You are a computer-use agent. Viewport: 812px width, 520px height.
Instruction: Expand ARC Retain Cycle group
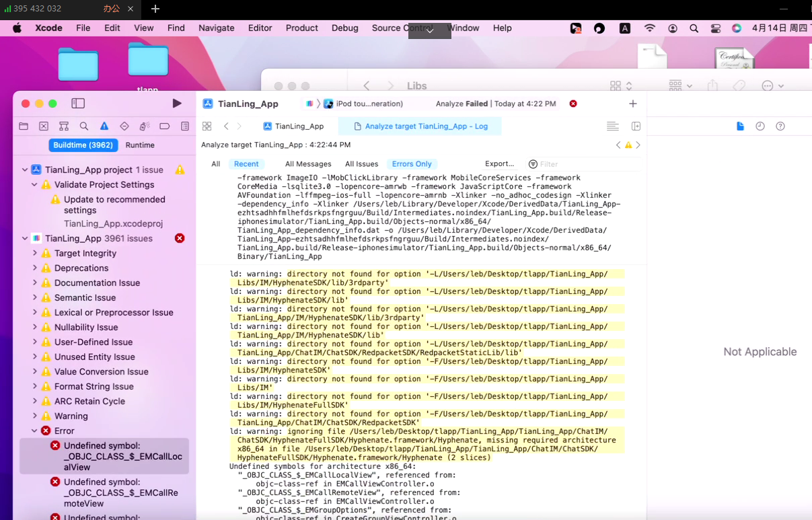click(34, 402)
